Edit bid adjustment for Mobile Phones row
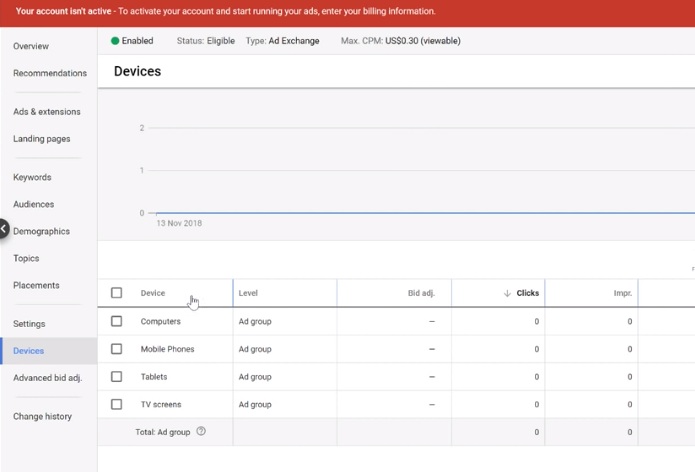The width and height of the screenshot is (695, 472). point(432,349)
